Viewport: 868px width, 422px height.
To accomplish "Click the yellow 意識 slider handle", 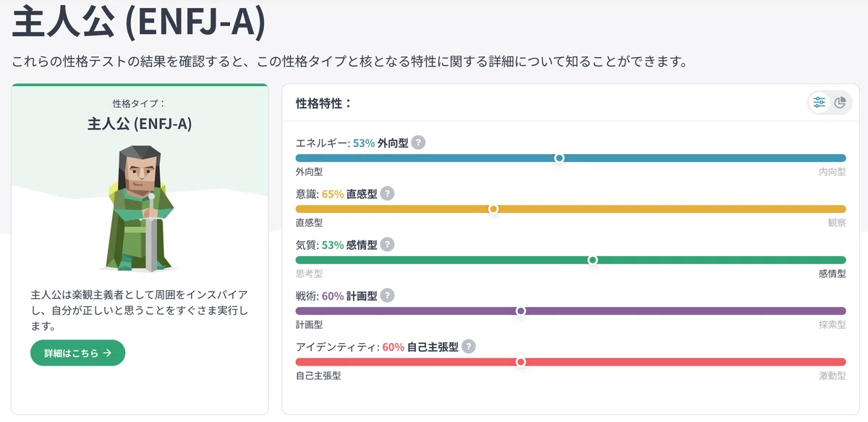I will (493, 209).
